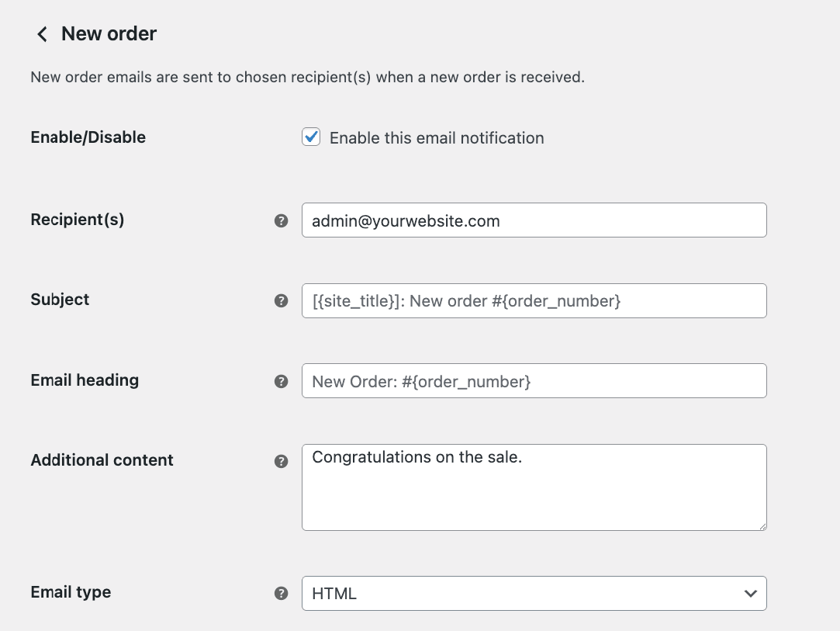Image resolution: width=840 pixels, height=631 pixels.
Task: Click the Additional content help icon
Action: 281,460
